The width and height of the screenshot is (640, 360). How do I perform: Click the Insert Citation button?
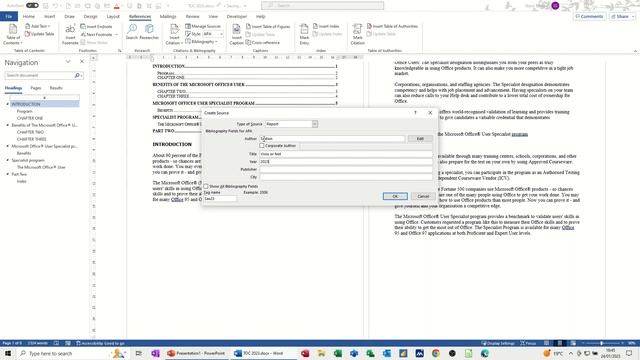(x=174, y=34)
